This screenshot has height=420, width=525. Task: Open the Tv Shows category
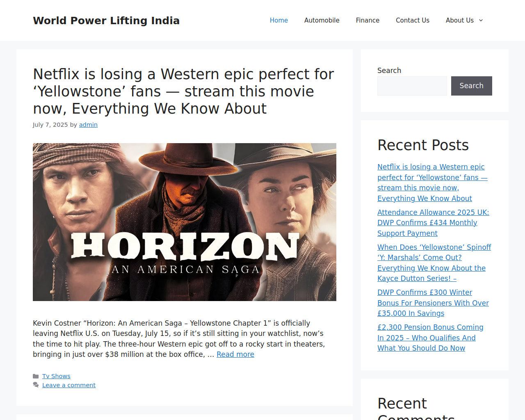click(x=56, y=376)
